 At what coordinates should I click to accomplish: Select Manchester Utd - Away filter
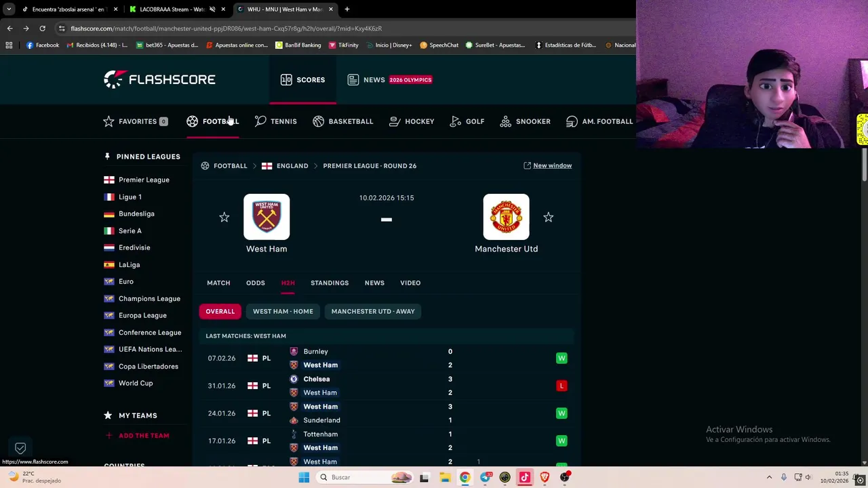point(373,311)
